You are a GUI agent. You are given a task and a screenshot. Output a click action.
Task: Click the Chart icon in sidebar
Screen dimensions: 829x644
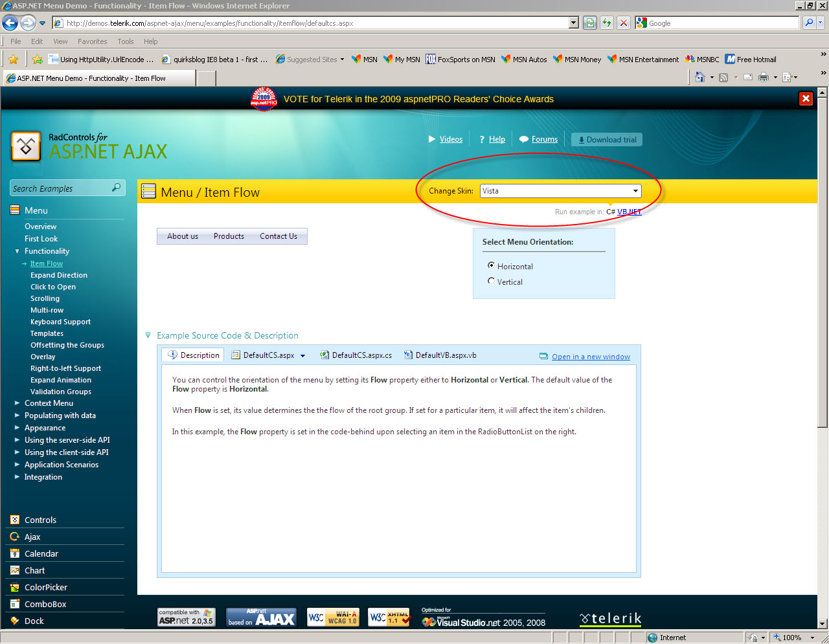pos(15,570)
